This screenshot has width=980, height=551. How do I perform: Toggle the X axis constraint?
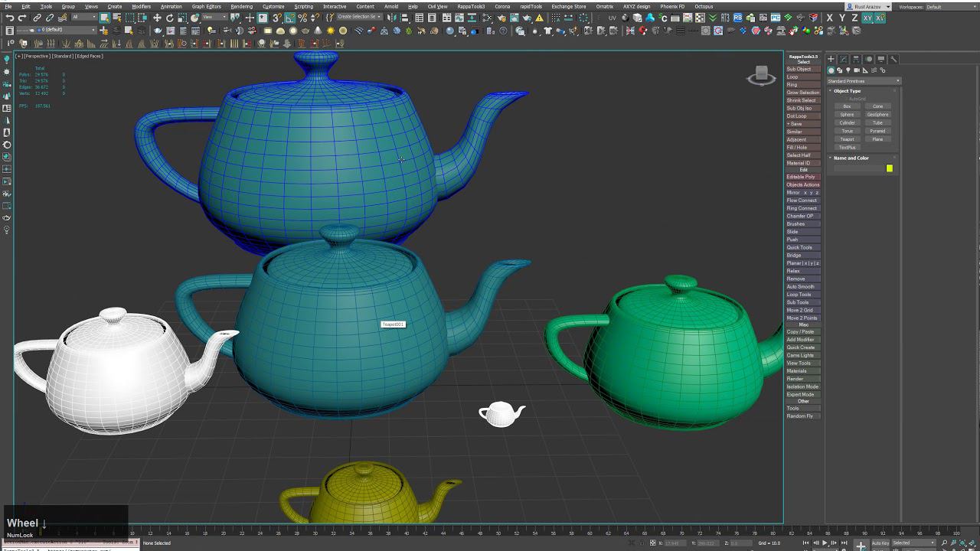point(830,18)
